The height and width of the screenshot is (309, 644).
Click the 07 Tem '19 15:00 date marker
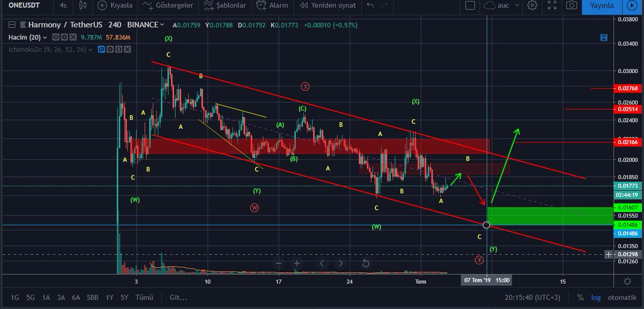point(487,280)
